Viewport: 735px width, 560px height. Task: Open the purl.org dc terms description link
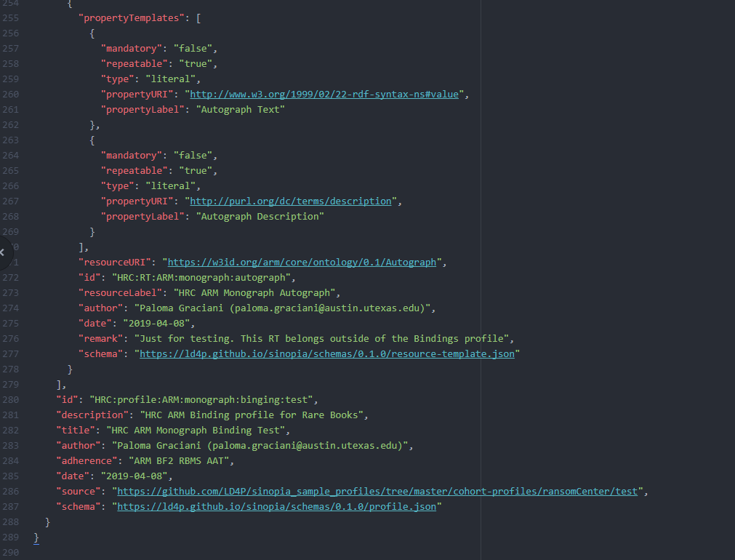click(x=290, y=201)
